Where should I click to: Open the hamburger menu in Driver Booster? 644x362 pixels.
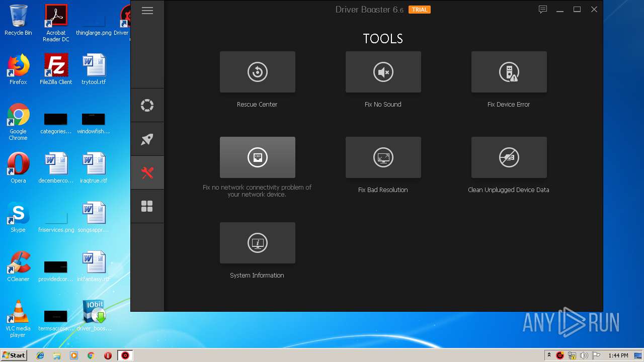147,11
